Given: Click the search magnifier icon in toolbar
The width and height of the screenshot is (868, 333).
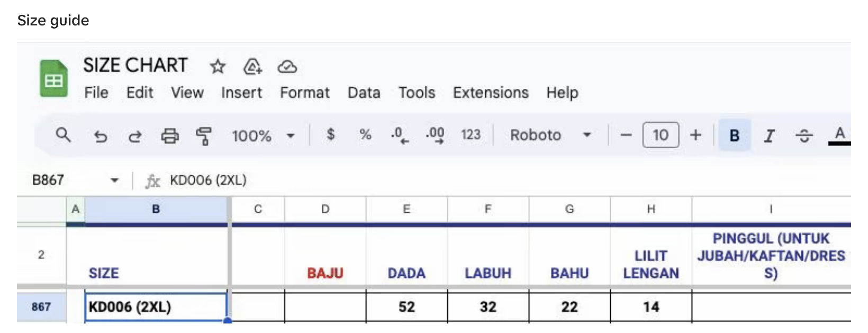Looking at the screenshot, I should coord(63,135).
